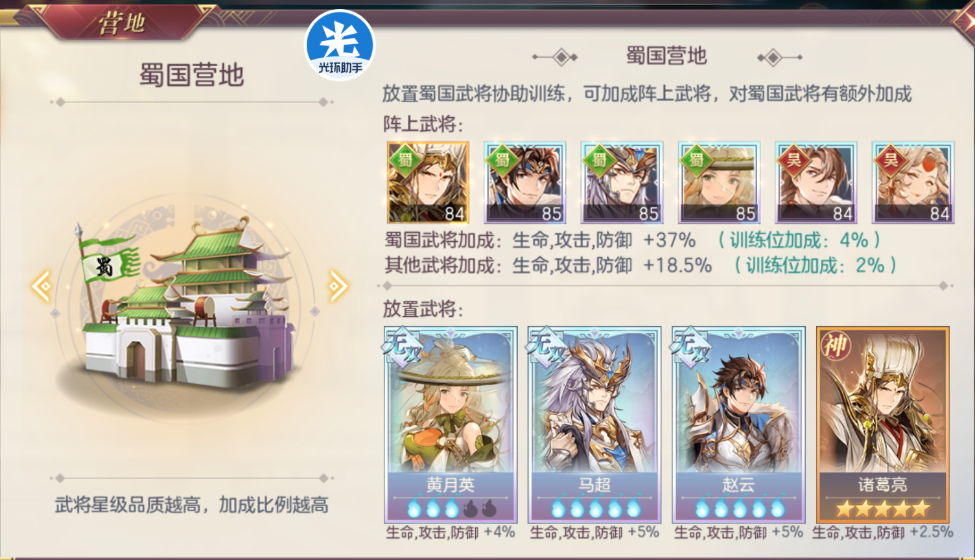Select the last Wu lineup hero portrait
Viewport: 975px width, 560px height.
click(913, 183)
